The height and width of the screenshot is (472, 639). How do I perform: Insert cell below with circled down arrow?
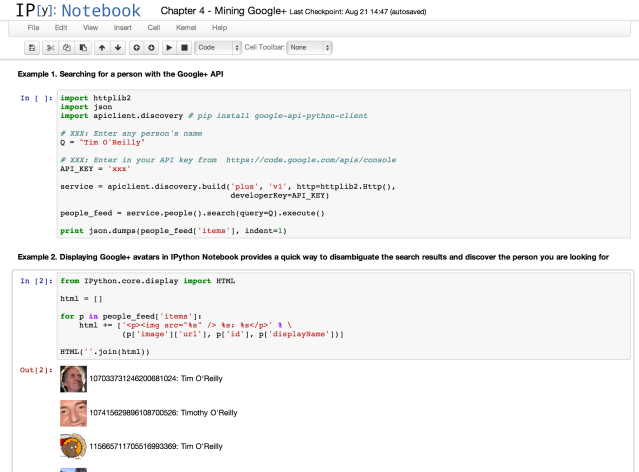tap(151, 48)
